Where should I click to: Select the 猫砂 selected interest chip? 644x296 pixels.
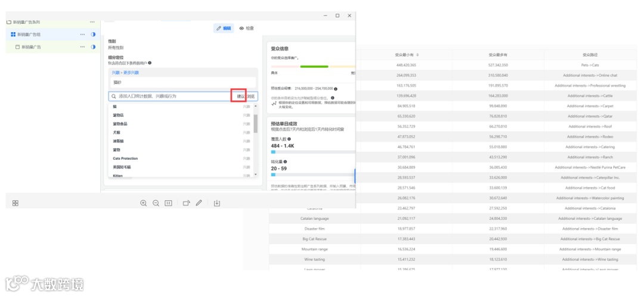(x=183, y=82)
